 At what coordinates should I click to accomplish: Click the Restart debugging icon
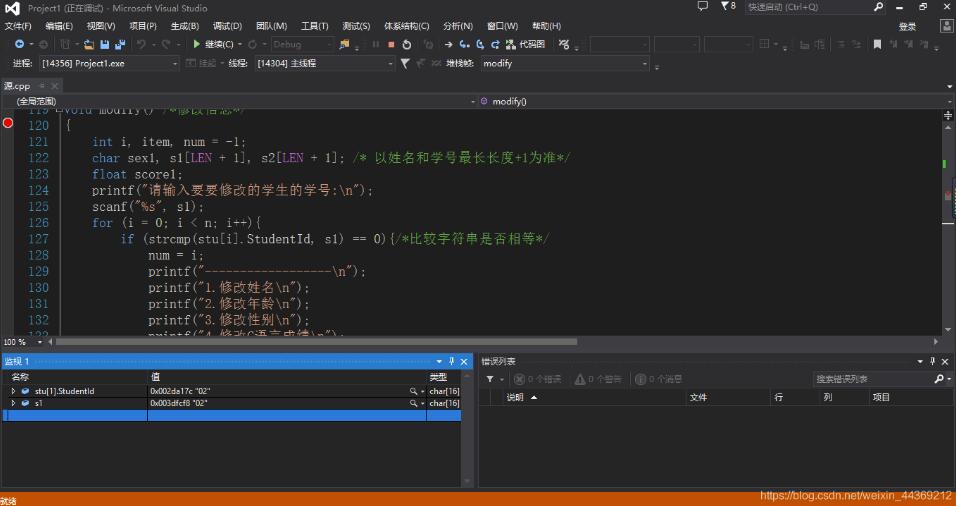406,45
